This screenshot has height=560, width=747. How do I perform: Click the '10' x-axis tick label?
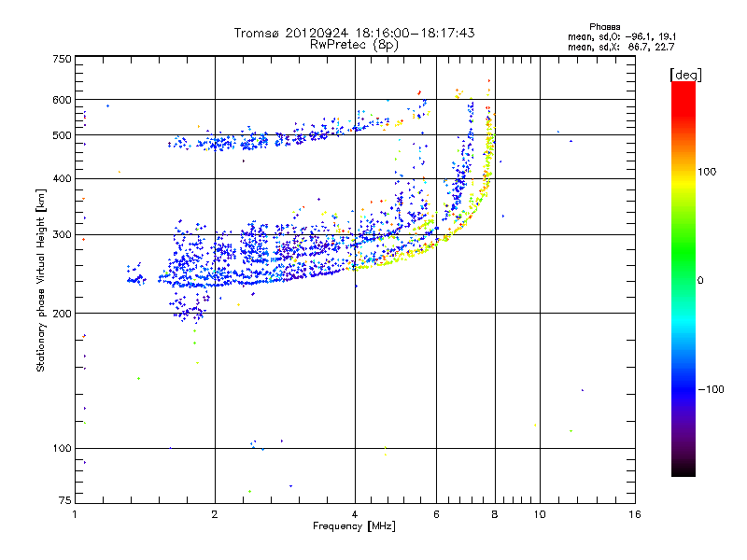coord(540,514)
